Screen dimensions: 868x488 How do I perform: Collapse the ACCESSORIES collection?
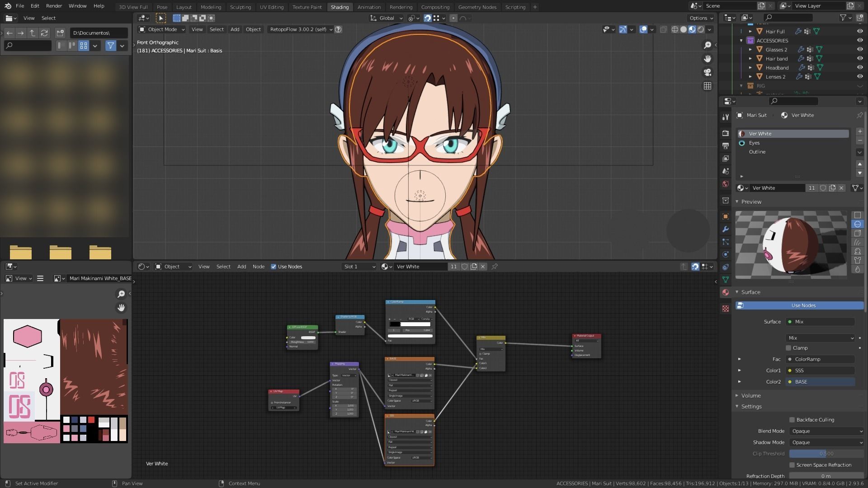(x=741, y=41)
